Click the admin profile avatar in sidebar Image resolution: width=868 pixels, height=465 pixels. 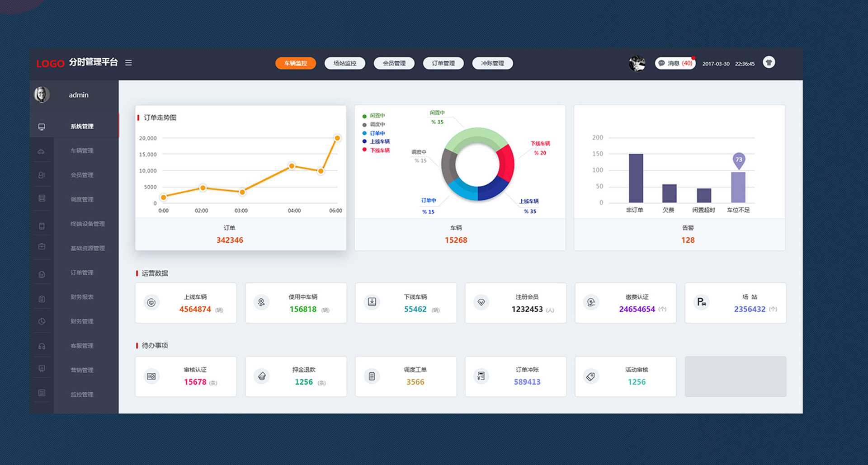42,94
